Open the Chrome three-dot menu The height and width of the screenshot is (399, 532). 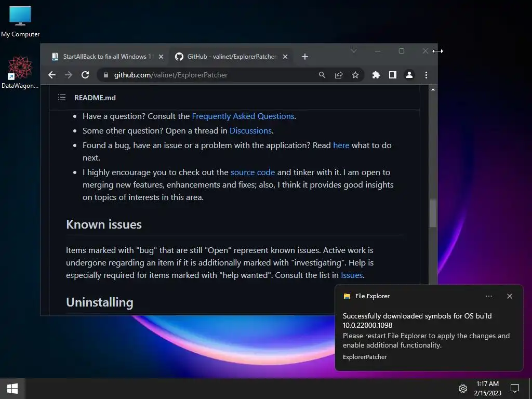point(426,75)
